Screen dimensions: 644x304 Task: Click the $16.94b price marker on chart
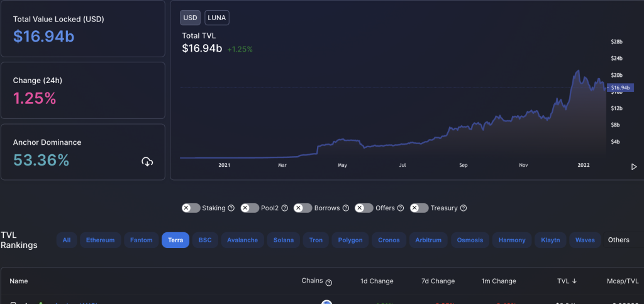(x=620, y=87)
